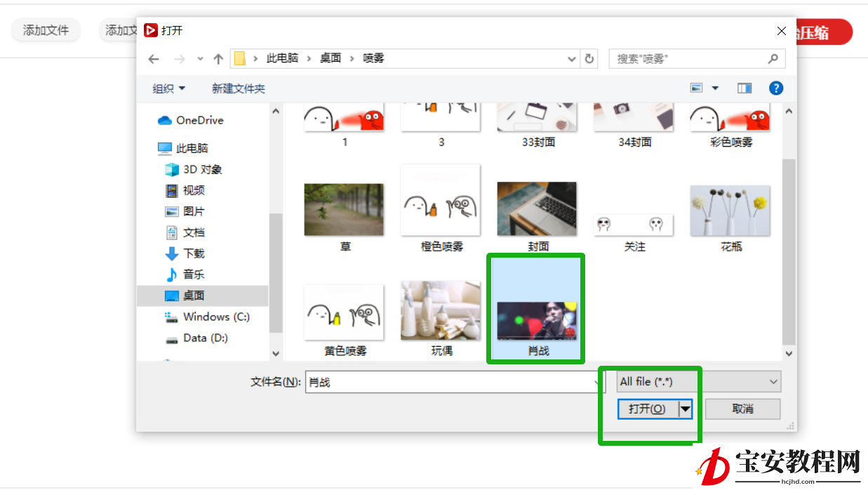Click the app icon in dialog title bar
Viewport: 868px width, 490px height.
(x=150, y=31)
